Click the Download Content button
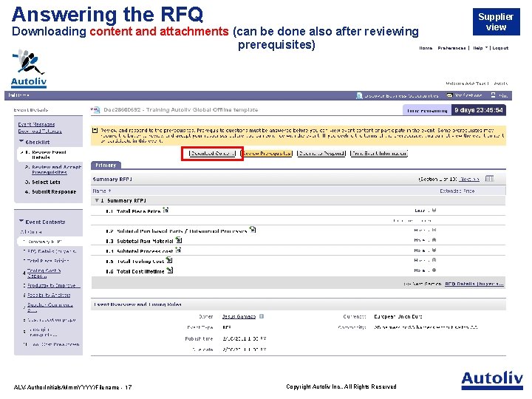This screenshot has height=399, width=532. click(x=212, y=154)
